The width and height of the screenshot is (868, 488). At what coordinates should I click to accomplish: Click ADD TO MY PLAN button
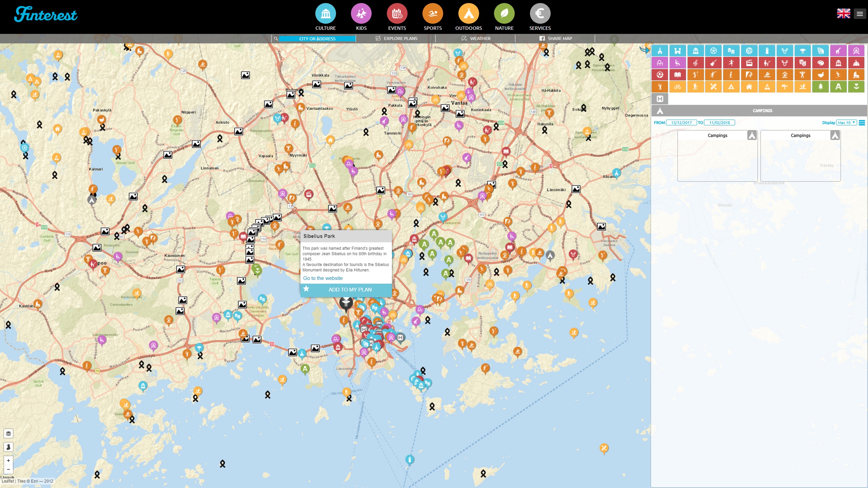(x=346, y=289)
